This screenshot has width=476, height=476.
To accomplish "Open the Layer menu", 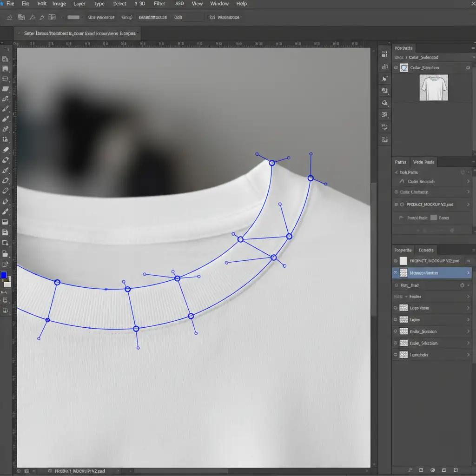I will click(79, 4).
